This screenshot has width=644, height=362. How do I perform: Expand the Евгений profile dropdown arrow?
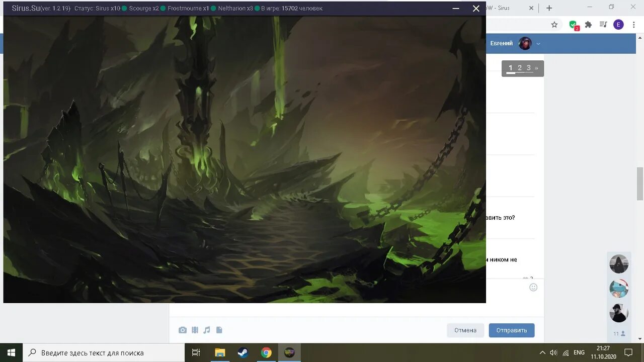click(538, 44)
